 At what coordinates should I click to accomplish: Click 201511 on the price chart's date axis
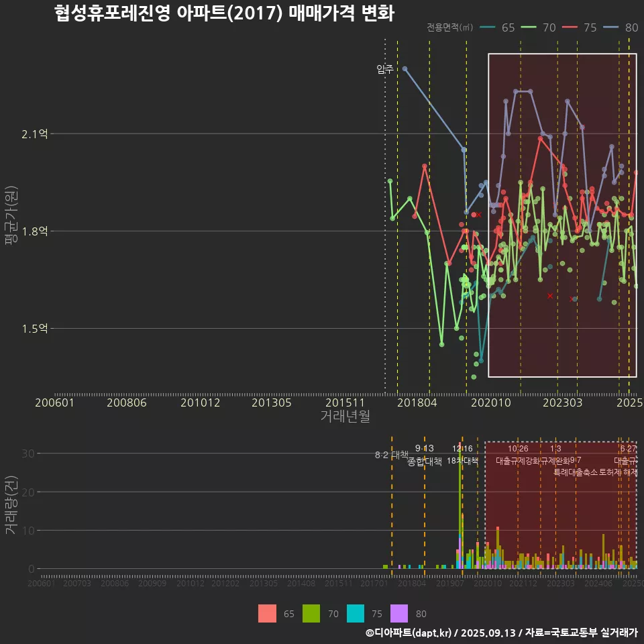point(345,402)
